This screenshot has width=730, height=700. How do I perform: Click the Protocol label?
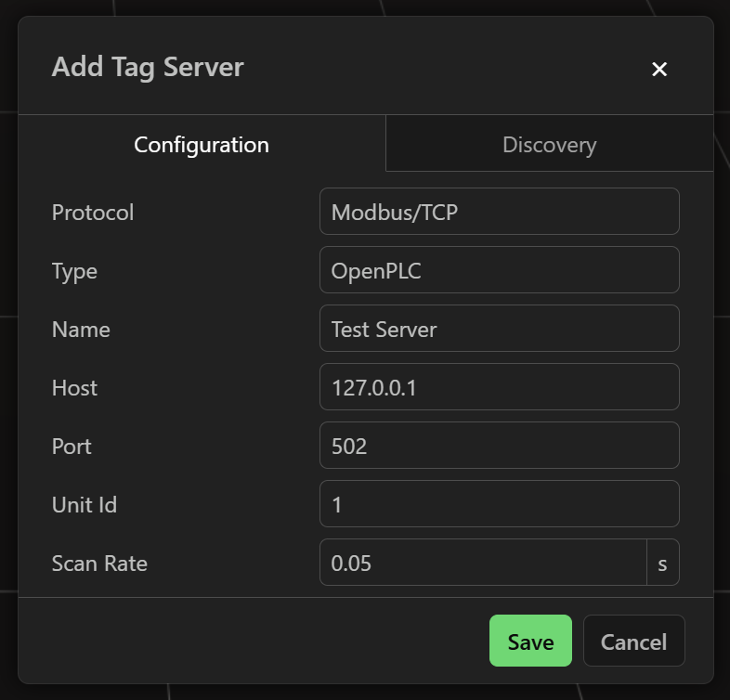93,213
